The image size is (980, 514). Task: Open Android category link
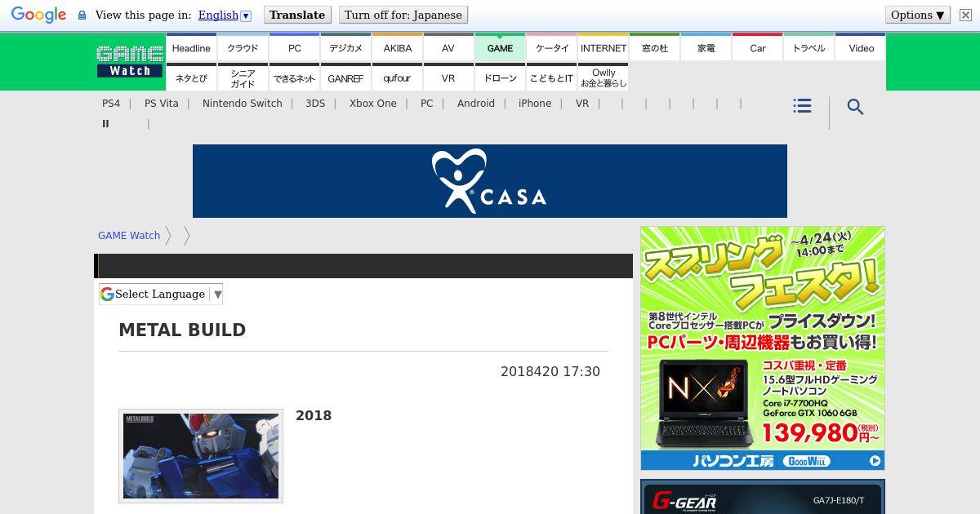click(x=476, y=104)
